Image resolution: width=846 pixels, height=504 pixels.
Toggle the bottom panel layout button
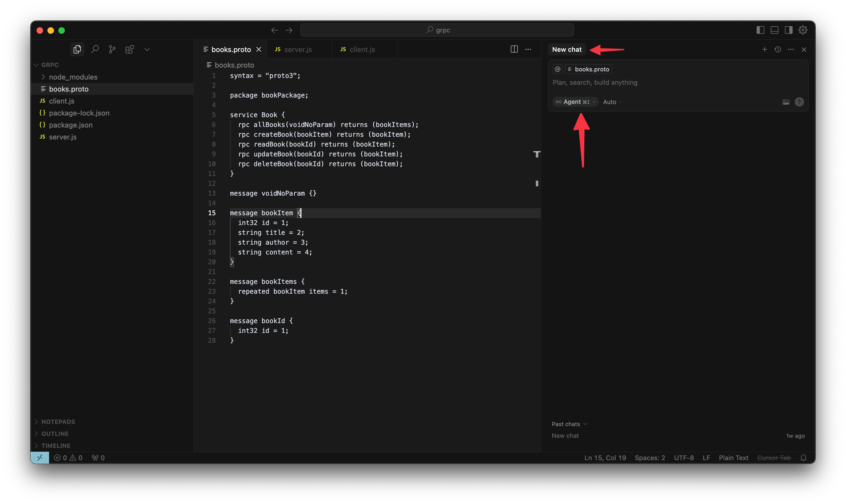(x=774, y=30)
